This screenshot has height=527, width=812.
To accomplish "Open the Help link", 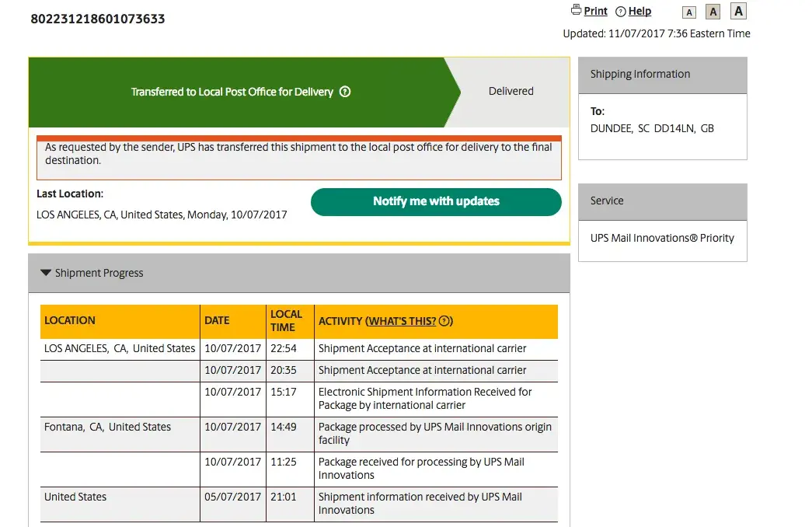I will 639,11.
